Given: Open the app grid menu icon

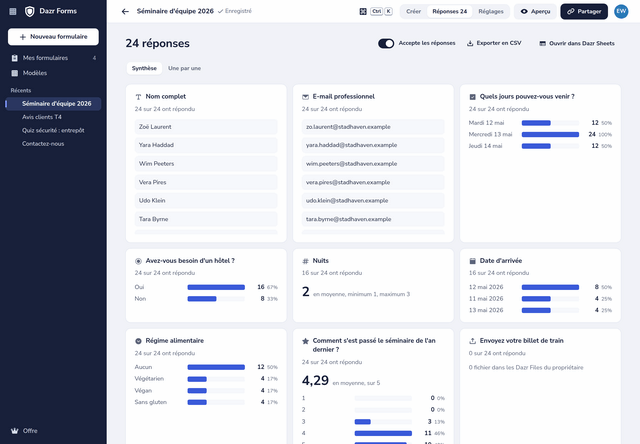Looking at the screenshot, I should click(x=13, y=11).
